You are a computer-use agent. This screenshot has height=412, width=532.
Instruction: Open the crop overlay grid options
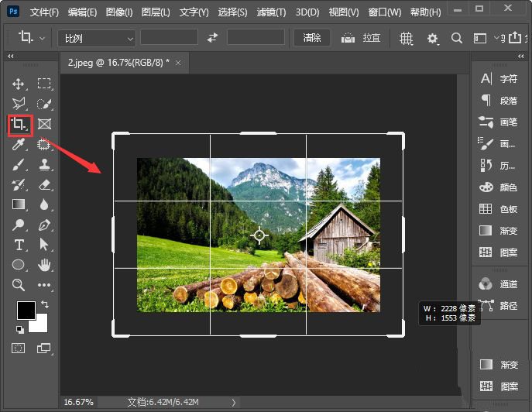click(406, 39)
